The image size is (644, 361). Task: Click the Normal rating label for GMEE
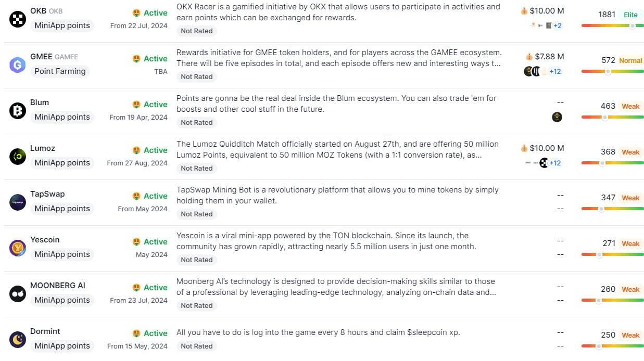630,60
